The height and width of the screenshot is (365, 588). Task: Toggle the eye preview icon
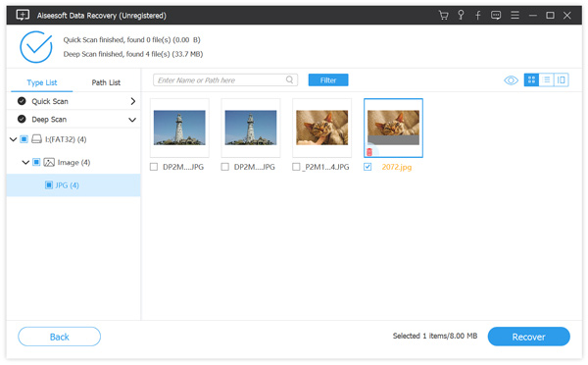click(511, 80)
